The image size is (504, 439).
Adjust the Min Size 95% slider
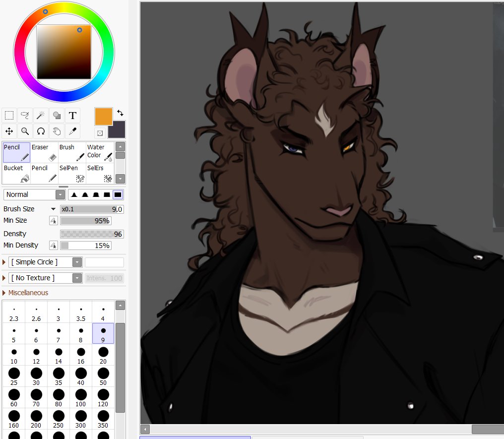(86, 221)
